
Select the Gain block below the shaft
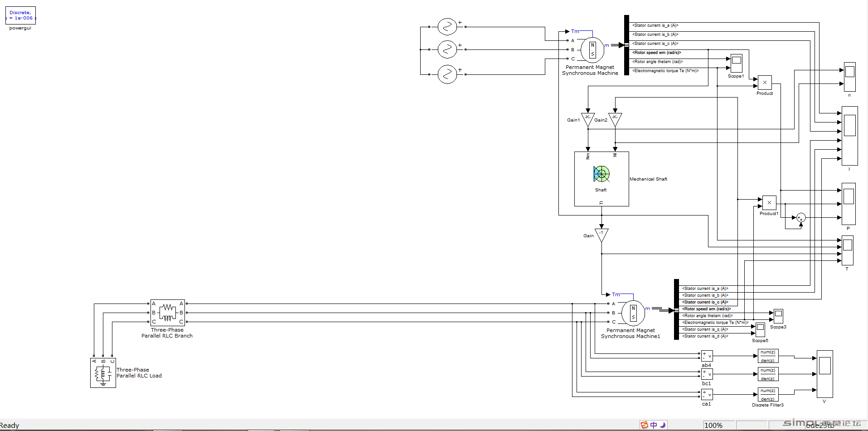click(x=601, y=235)
